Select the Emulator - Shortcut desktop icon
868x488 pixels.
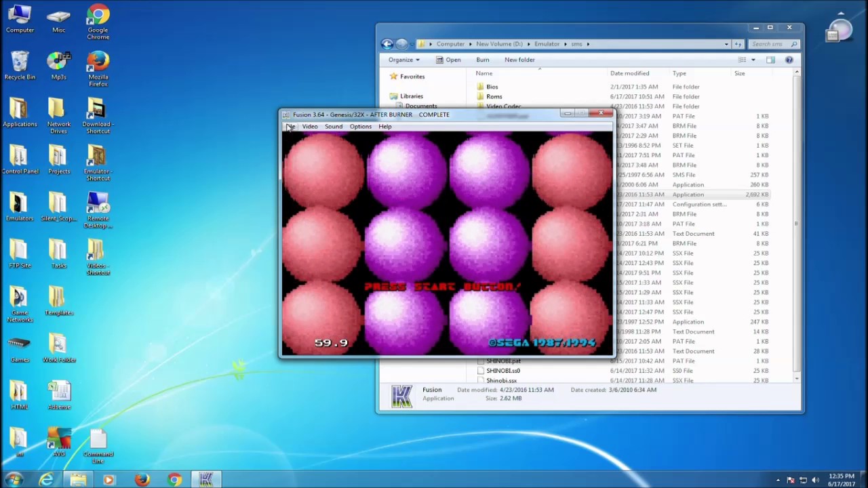(98, 163)
